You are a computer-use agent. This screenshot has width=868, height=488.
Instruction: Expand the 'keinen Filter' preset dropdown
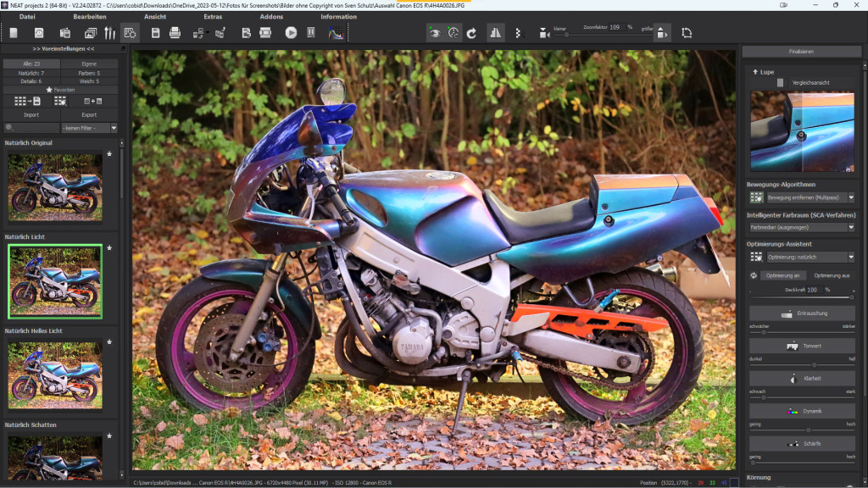114,128
